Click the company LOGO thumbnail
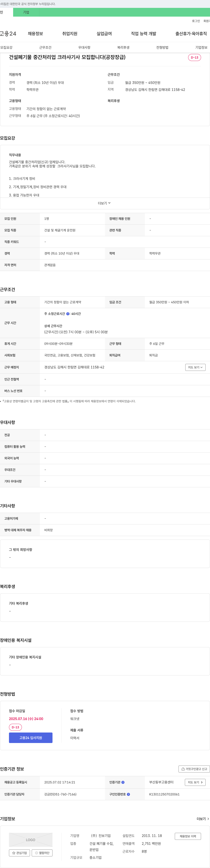Image resolution: width=210 pixels, height=868 pixels. coord(31,840)
